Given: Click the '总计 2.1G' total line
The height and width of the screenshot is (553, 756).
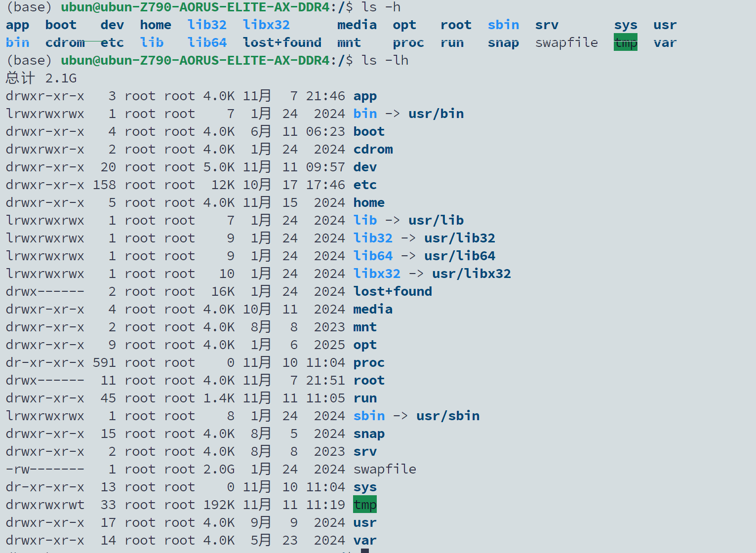Looking at the screenshot, I should [41, 78].
